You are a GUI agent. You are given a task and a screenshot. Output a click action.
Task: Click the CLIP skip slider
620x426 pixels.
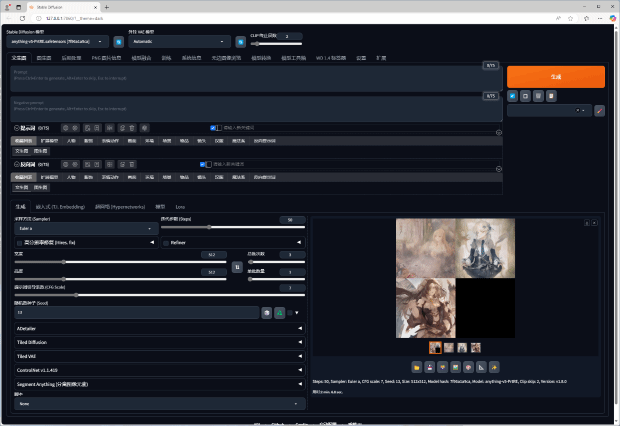pyautogui.click(x=276, y=44)
